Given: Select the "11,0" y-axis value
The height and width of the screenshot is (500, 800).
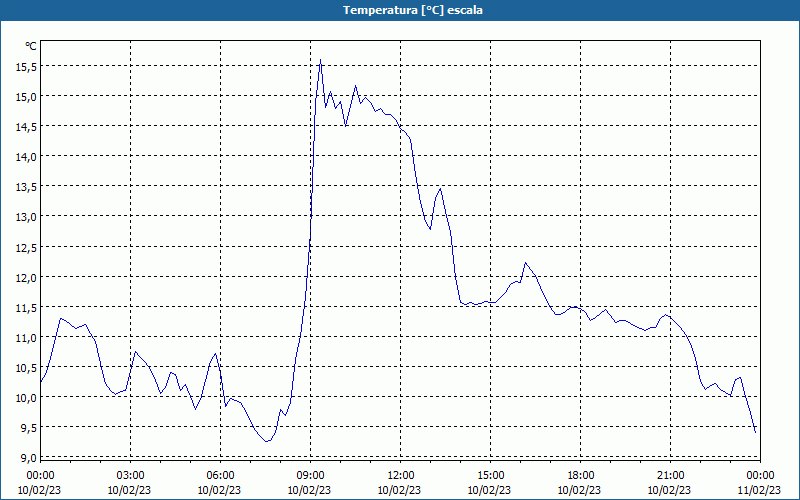Looking at the screenshot, I should pos(27,337).
